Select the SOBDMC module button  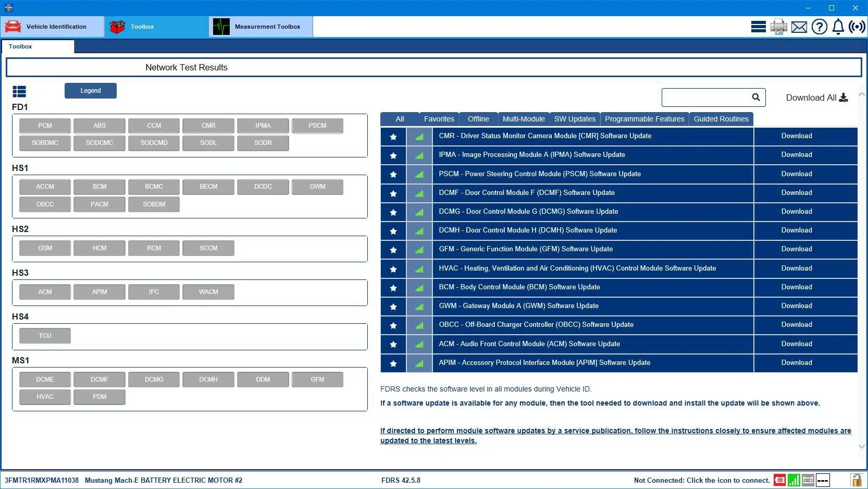pos(45,143)
